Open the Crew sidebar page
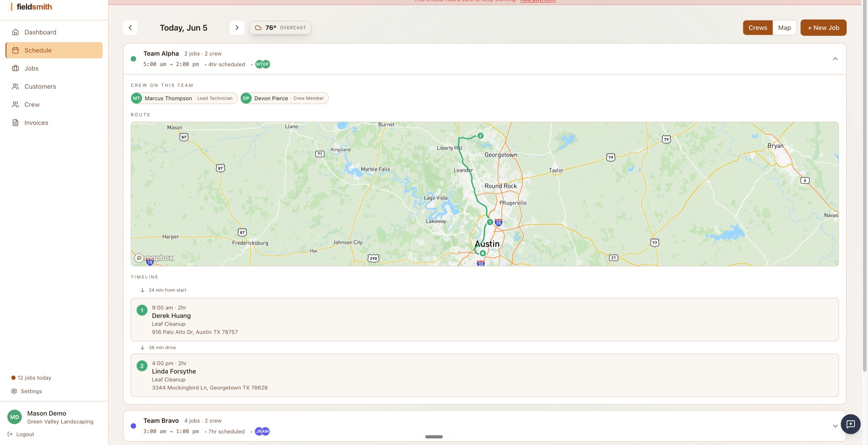 pos(54,105)
